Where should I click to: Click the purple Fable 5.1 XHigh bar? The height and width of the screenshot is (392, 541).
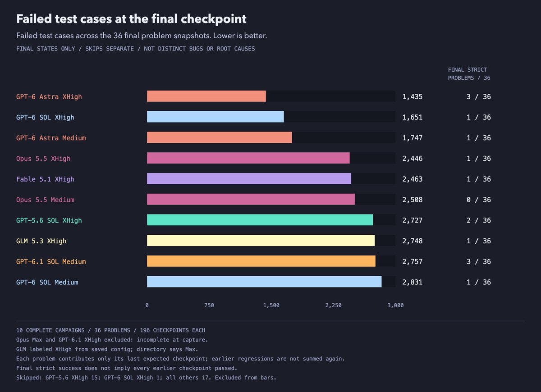tap(249, 179)
